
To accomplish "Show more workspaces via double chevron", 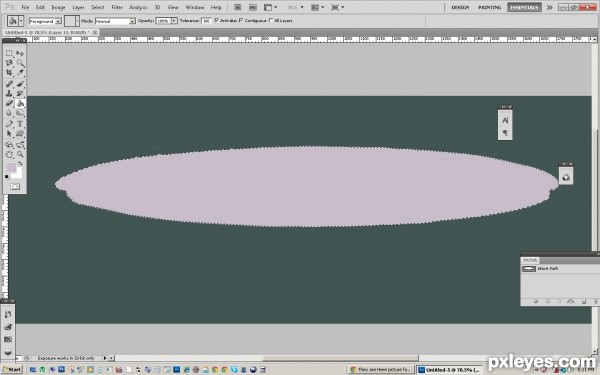I will (549, 7).
